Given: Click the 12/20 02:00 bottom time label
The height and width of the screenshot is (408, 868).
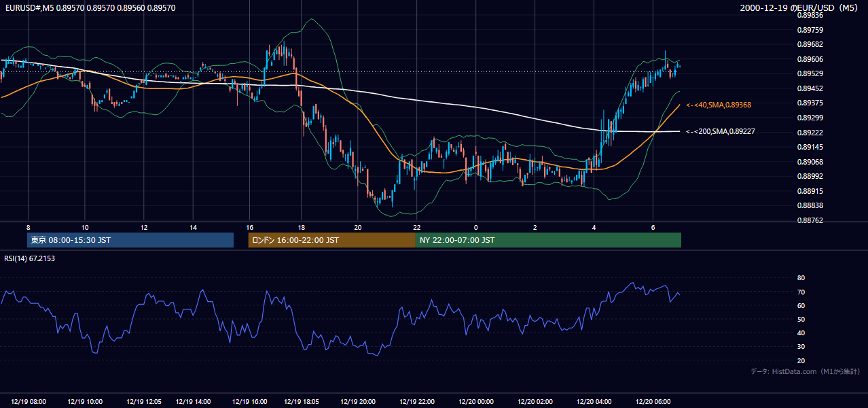Looking at the screenshot, I should (535, 402).
